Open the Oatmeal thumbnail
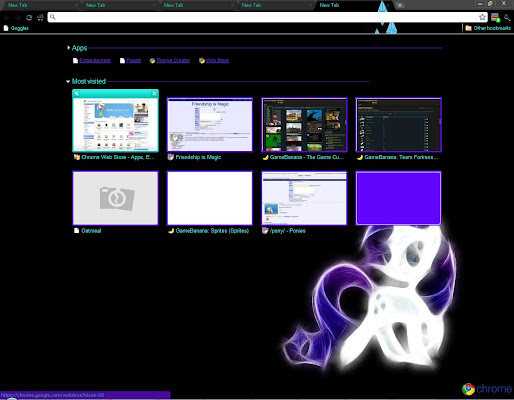 (115, 198)
